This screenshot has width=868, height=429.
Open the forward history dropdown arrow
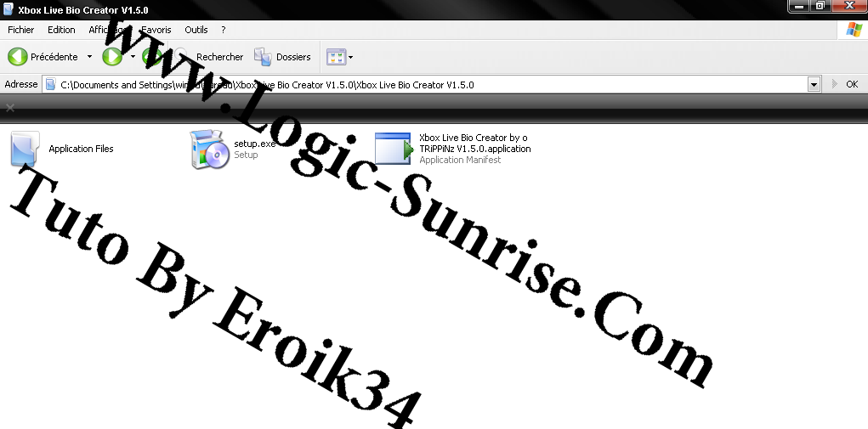(133, 56)
